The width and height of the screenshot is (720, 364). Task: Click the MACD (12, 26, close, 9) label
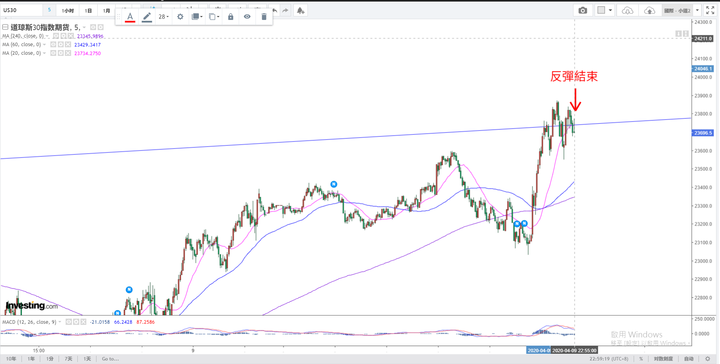tap(29, 322)
